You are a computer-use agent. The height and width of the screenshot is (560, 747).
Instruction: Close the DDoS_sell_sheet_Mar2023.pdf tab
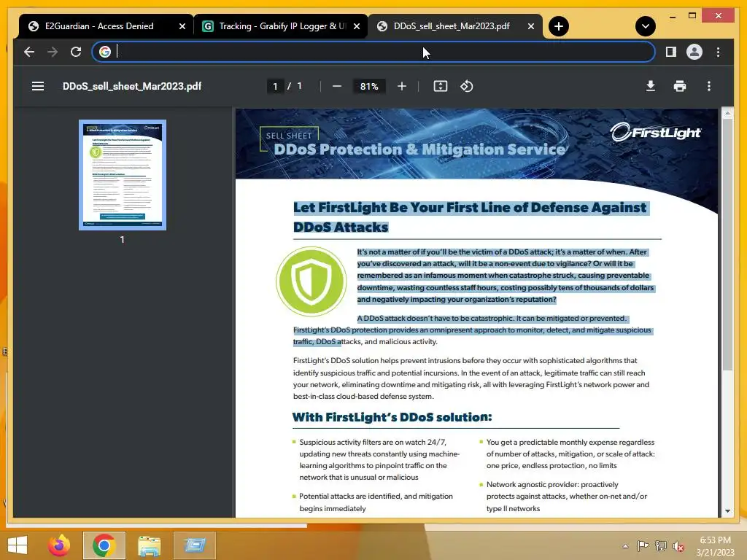(531, 26)
